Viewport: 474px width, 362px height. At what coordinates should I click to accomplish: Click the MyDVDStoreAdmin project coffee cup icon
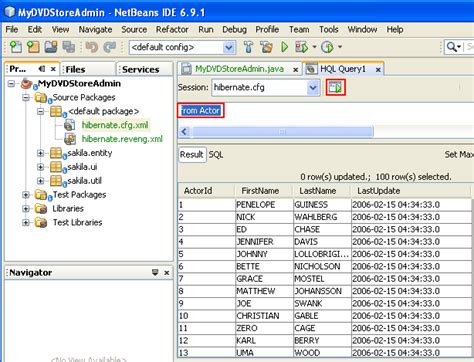pyautogui.click(x=26, y=83)
